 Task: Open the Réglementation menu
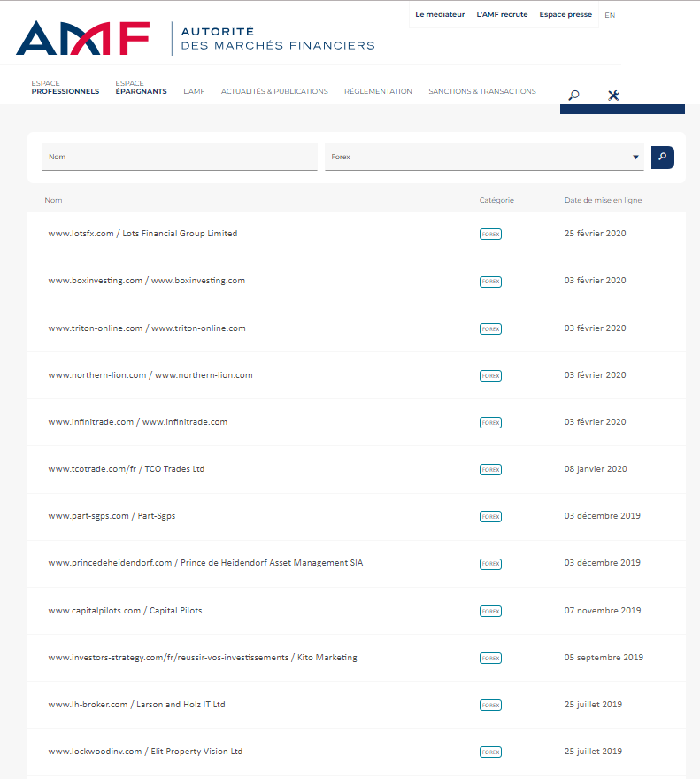(378, 91)
